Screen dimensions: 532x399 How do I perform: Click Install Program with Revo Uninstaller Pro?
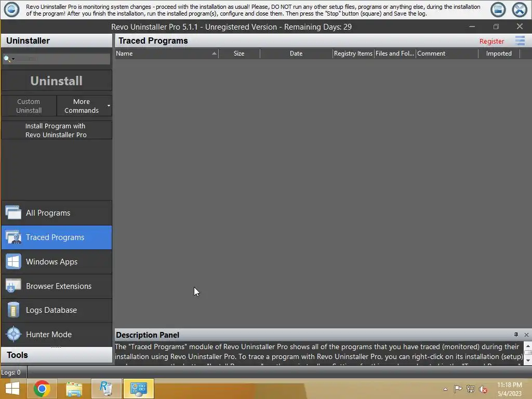pos(56,130)
